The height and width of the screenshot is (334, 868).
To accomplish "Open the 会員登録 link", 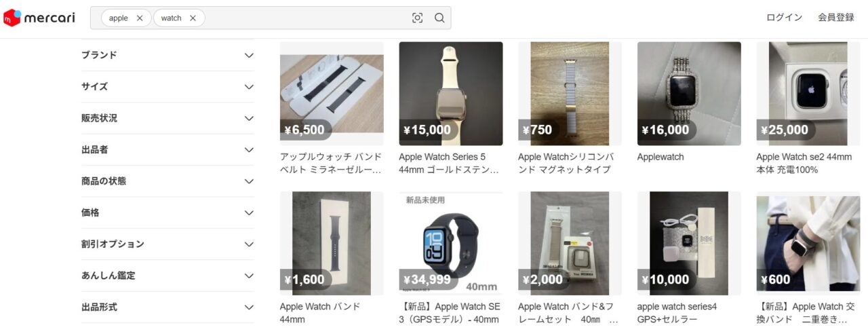I will [x=836, y=18].
